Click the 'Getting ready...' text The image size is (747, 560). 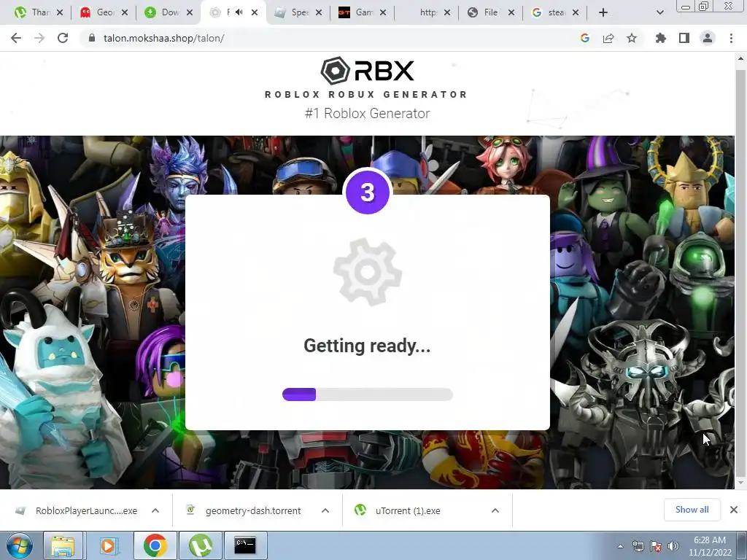367,346
